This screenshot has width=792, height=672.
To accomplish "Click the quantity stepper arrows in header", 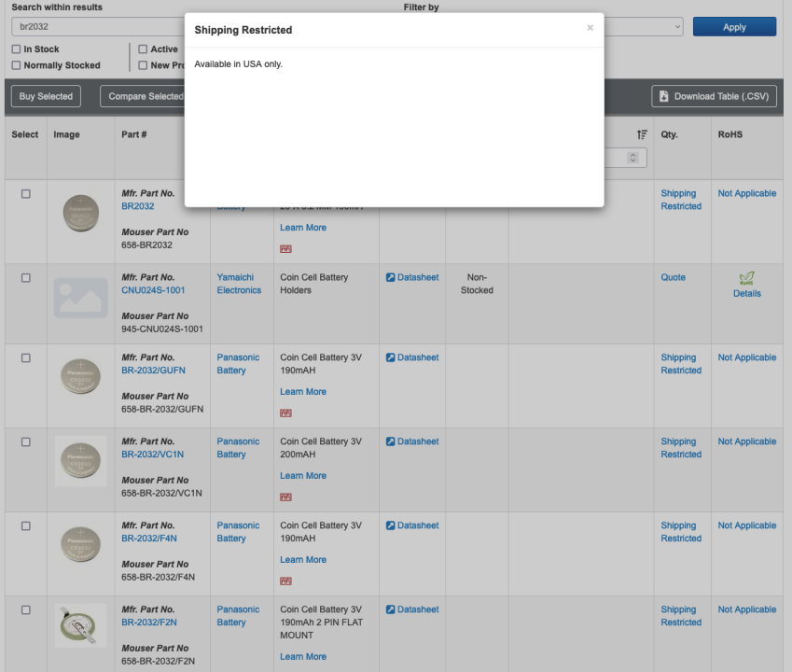I will tap(632, 158).
